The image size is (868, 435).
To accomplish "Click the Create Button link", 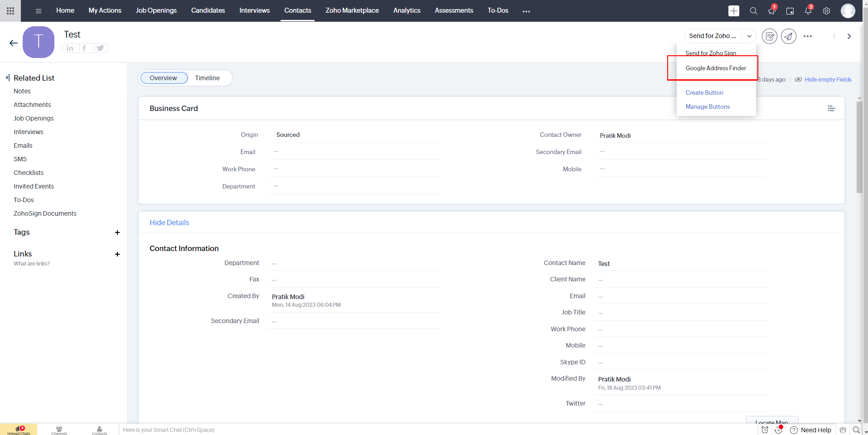I will pos(704,92).
